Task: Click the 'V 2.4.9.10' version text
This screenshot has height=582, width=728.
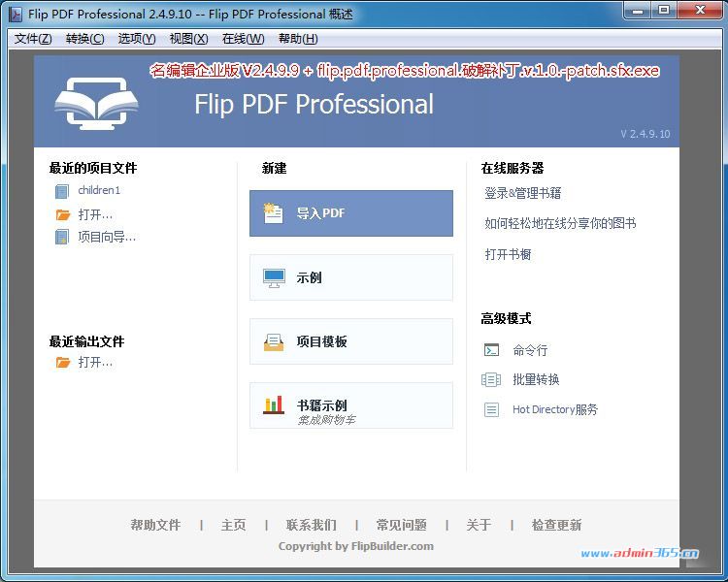Action: pyautogui.click(x=645, y=134)
